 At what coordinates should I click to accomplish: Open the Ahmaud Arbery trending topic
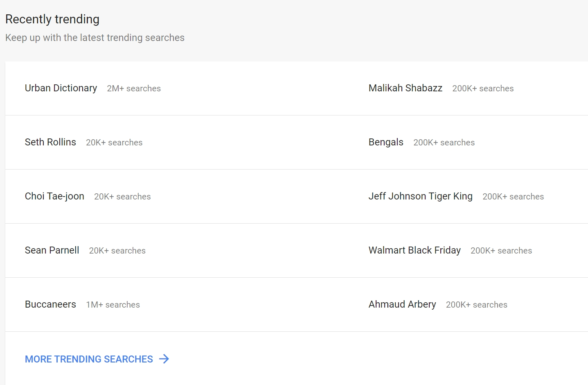pyautogui.click(x=402, y=304)
